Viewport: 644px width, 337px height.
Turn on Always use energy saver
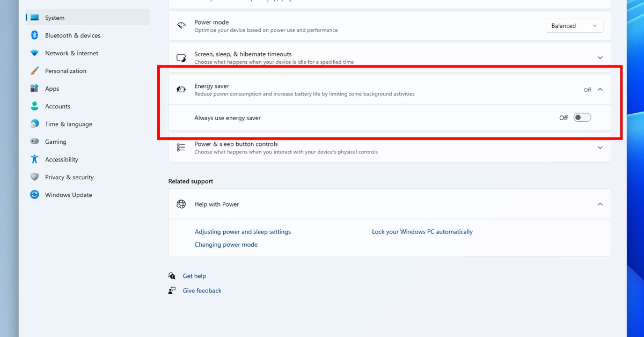[582, 118]
